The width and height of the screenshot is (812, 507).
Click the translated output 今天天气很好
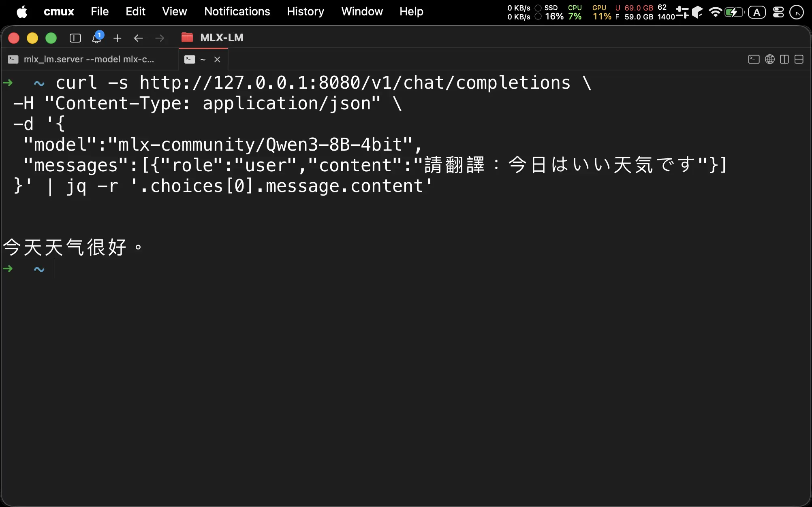pyautogui.click(x=73, y=247)
